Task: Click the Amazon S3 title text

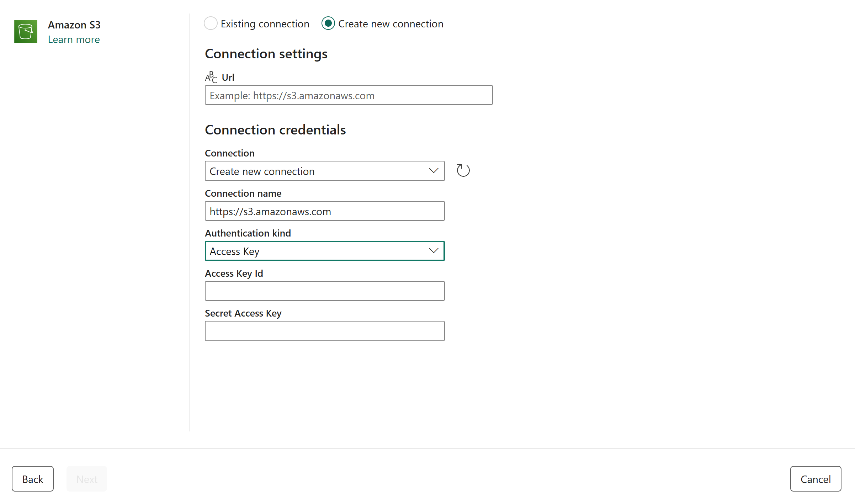Action: pos(74,25)
